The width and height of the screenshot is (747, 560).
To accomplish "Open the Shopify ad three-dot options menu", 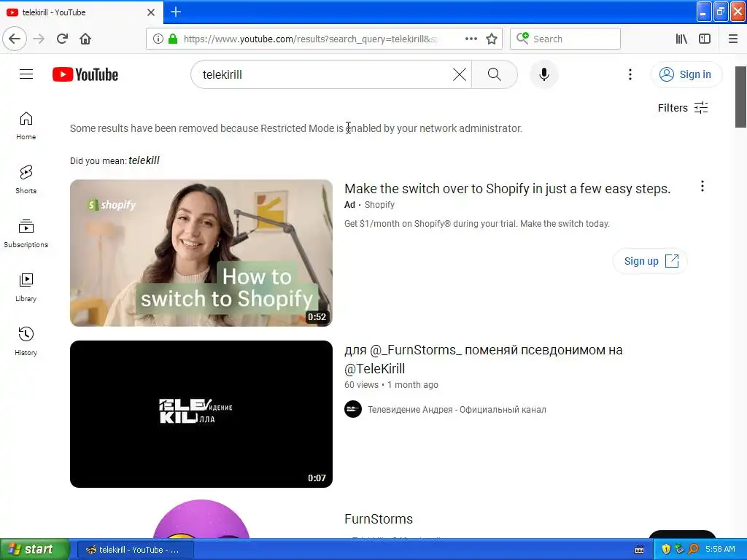I will 703,186.
